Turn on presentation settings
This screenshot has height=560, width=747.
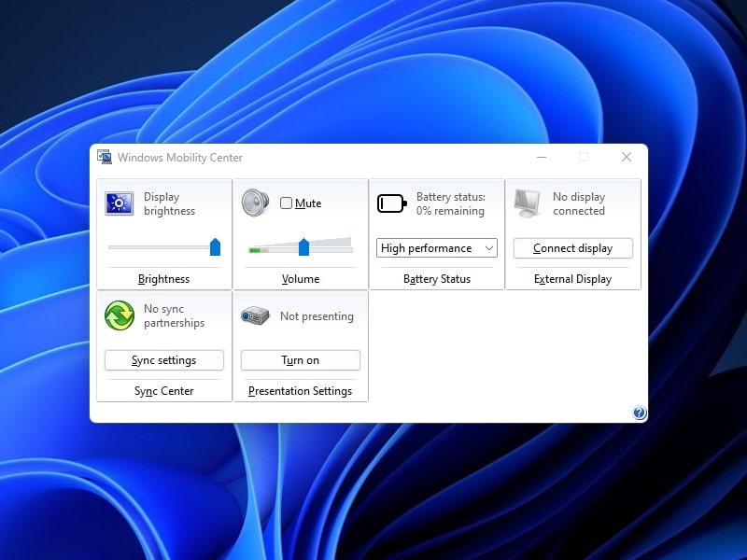[x=300, y=360]
